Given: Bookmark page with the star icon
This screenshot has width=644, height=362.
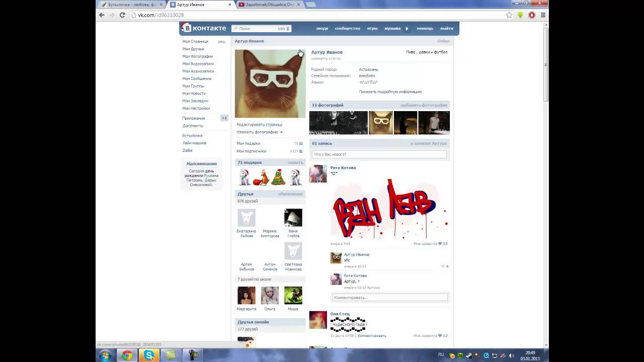Looking at the screenshot, I should tap(509, 15).
